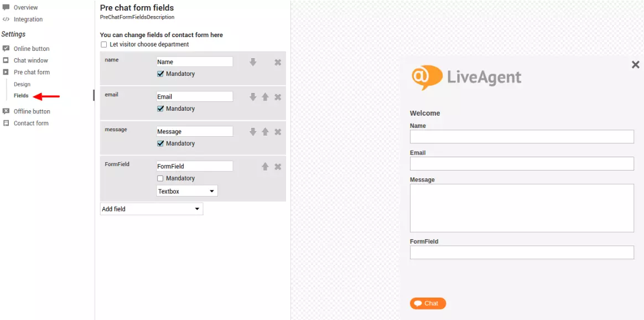Image resolution: width=644 pixels, height=320 pixels.
Task: Move the email field up using arrow icon
Action: click(x=265, y=96)
